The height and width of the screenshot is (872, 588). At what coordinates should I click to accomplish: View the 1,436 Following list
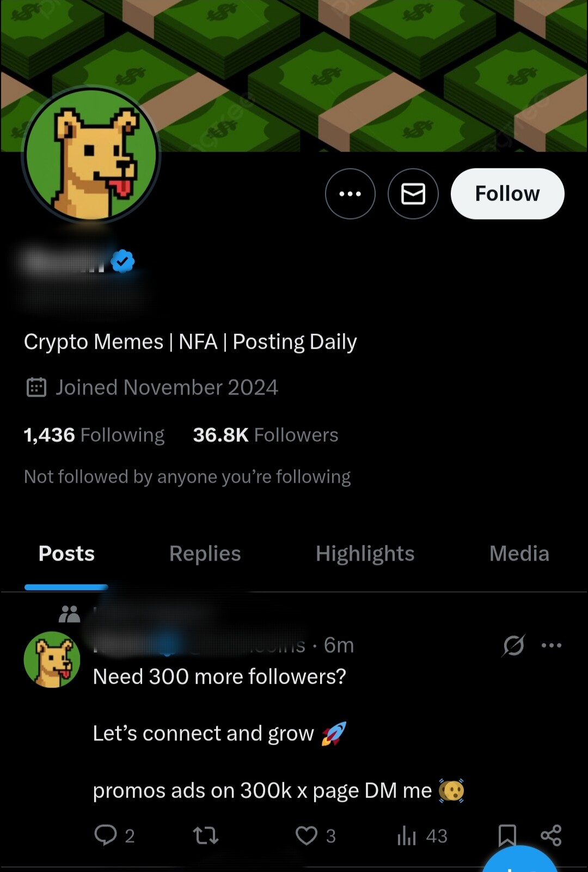[94, 435]
